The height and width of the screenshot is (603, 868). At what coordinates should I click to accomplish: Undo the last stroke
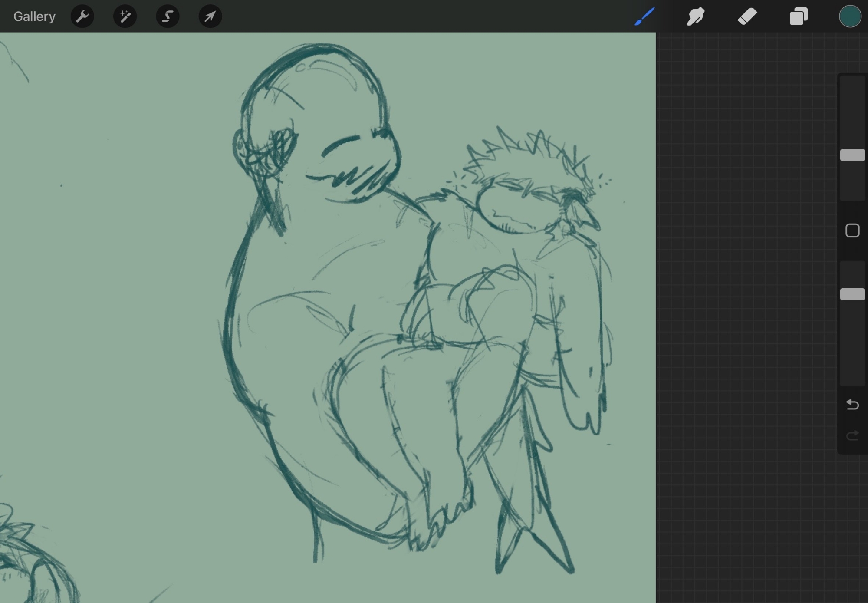[852, 405]
